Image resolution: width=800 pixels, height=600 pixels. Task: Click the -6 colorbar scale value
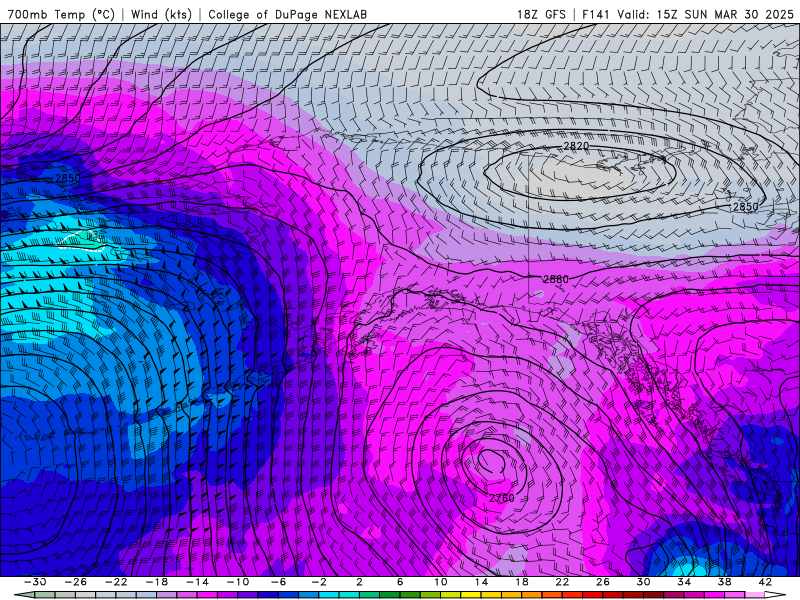[x=279, y=582]
